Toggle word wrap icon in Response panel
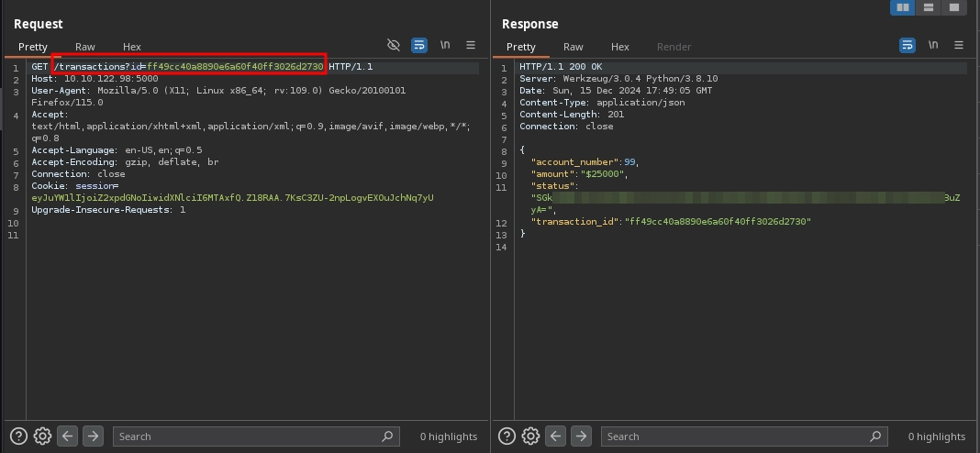Image resolution: width=980 pixels, height=453 pixels. (908, 45)
